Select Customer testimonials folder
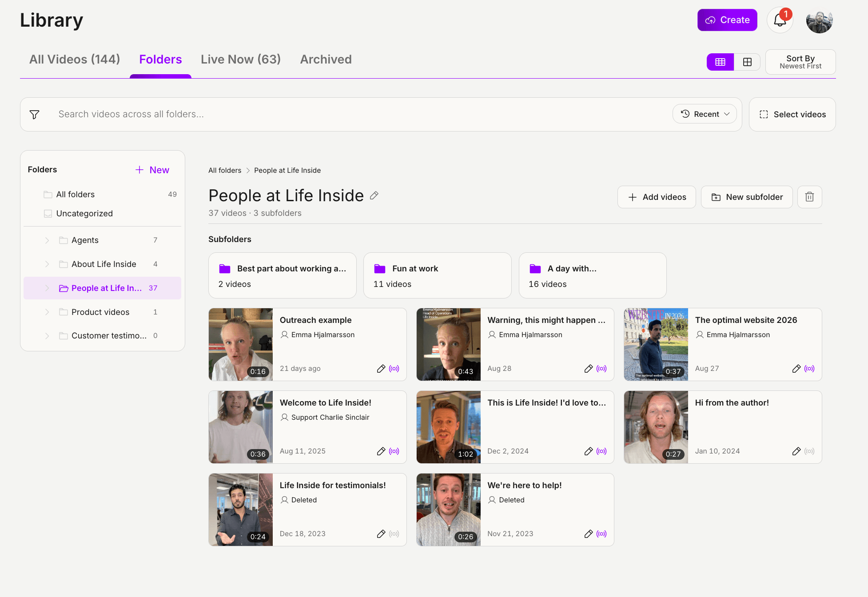 point(102,336)
